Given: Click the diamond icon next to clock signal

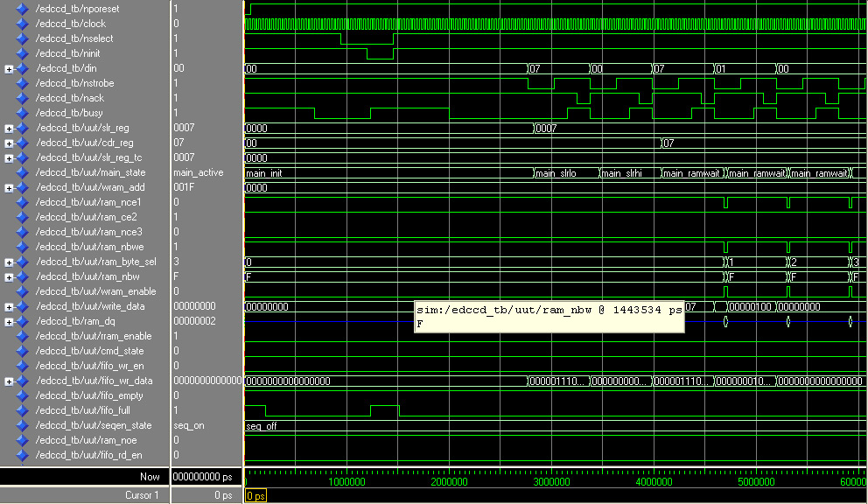Looking at the screenshot, I should point(23,24).
